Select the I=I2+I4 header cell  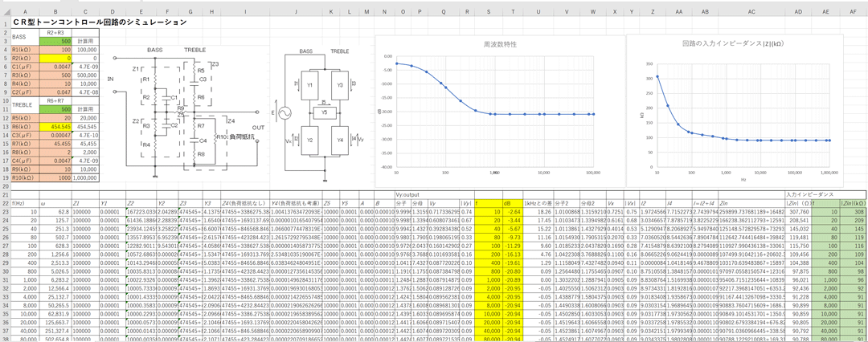pos(704,202)
